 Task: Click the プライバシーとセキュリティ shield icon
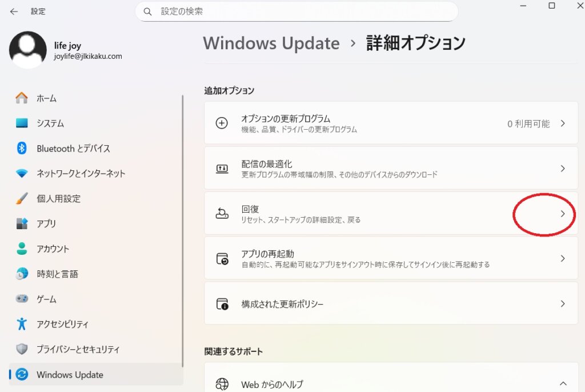[x=22, y=349]
